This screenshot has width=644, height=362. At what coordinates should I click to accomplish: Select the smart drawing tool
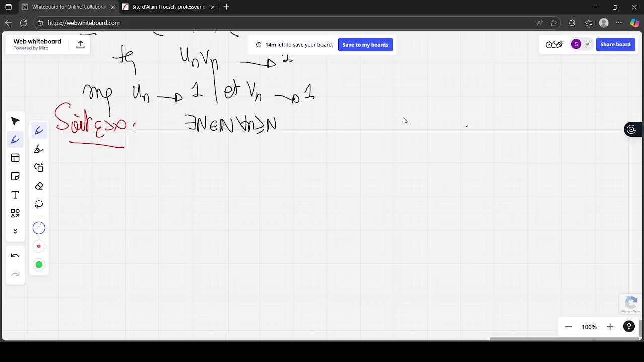pos(39,167)
